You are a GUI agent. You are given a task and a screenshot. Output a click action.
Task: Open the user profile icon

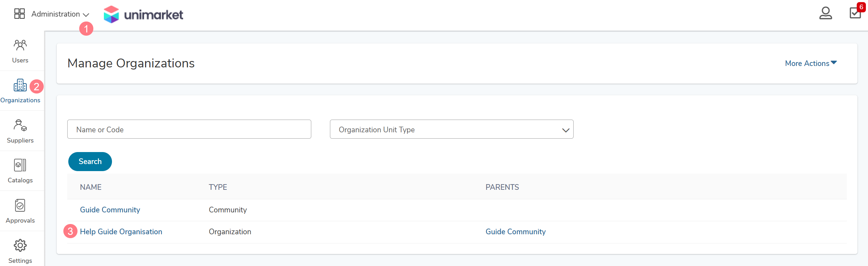825,13
